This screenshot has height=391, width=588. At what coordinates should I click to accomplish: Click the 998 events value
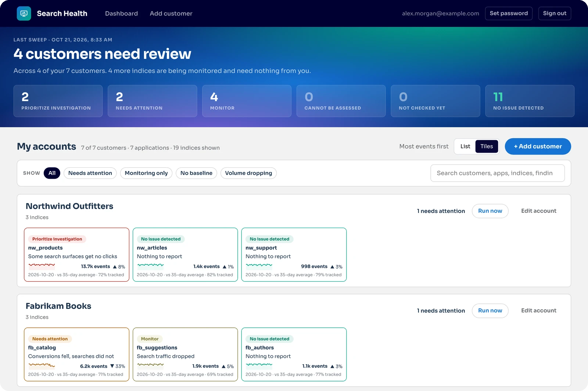click(x=314, y=267)
